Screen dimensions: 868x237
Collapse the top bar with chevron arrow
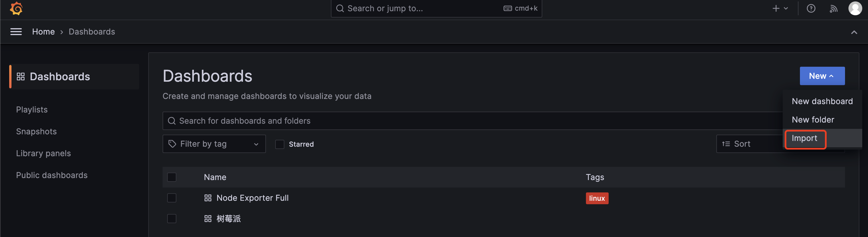coord(854,33)
